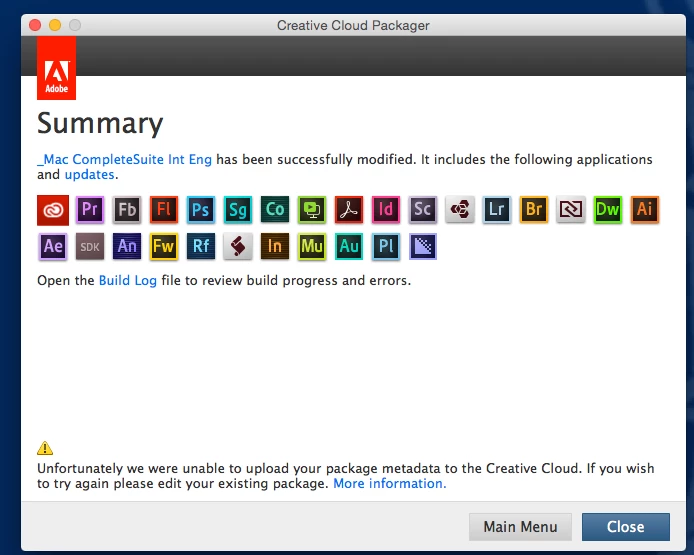Follow the More information link
Screen dimensions: 694x555
click(x=389, y=483)
